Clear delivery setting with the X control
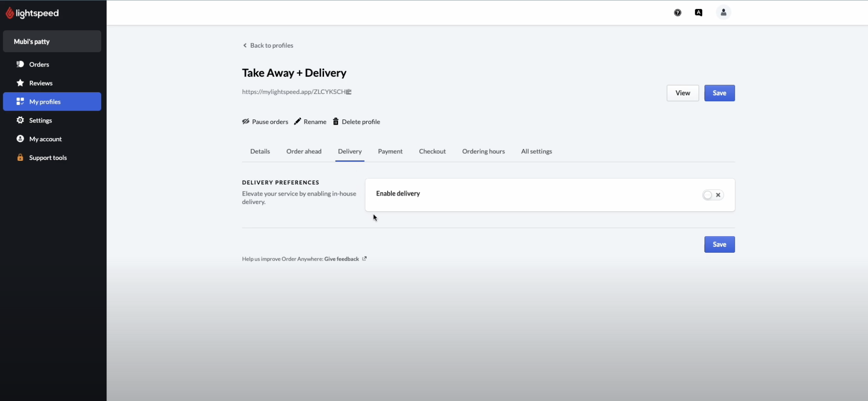Viewport: 868px width, 401px height. (x=718, y=195)
